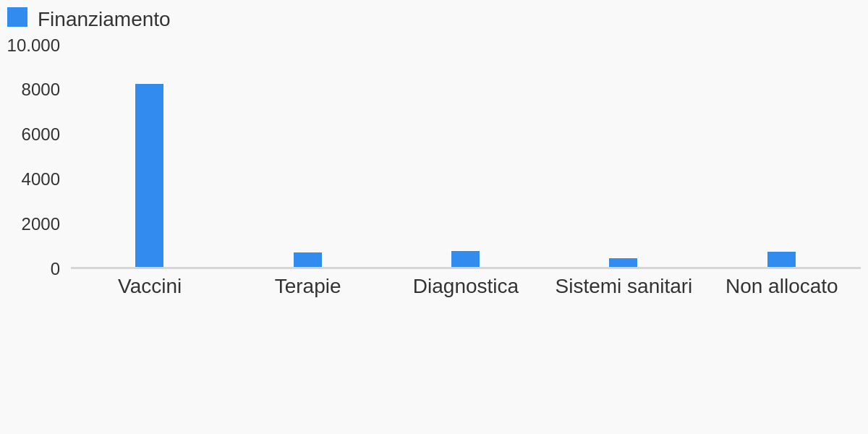This screenshot has width=868, height=434.
Task: Click the blue Finanziamento legend swatch
Action: point(17,17)
